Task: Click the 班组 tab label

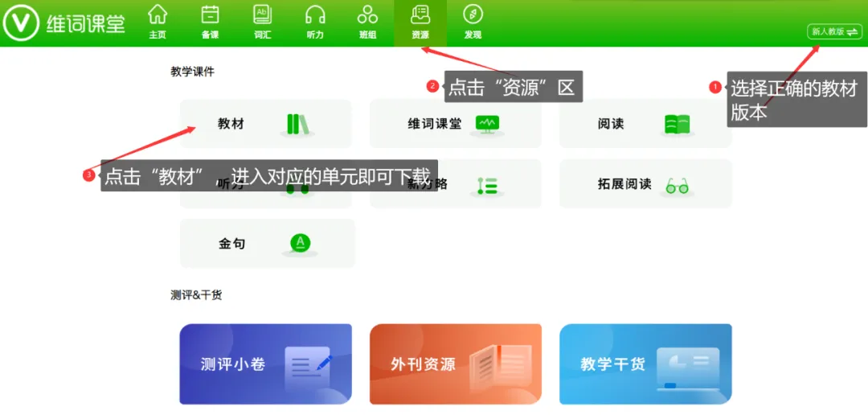Action: [x=367, y=35]
